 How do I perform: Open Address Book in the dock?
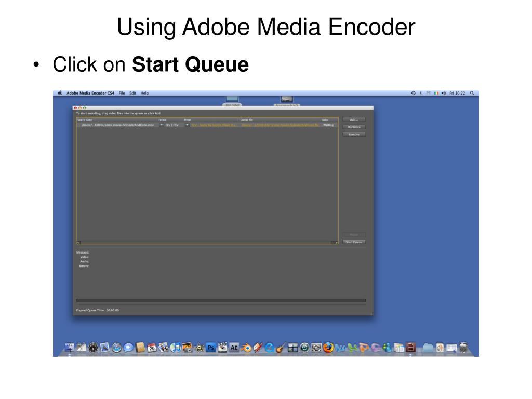[x=140, y=348]
